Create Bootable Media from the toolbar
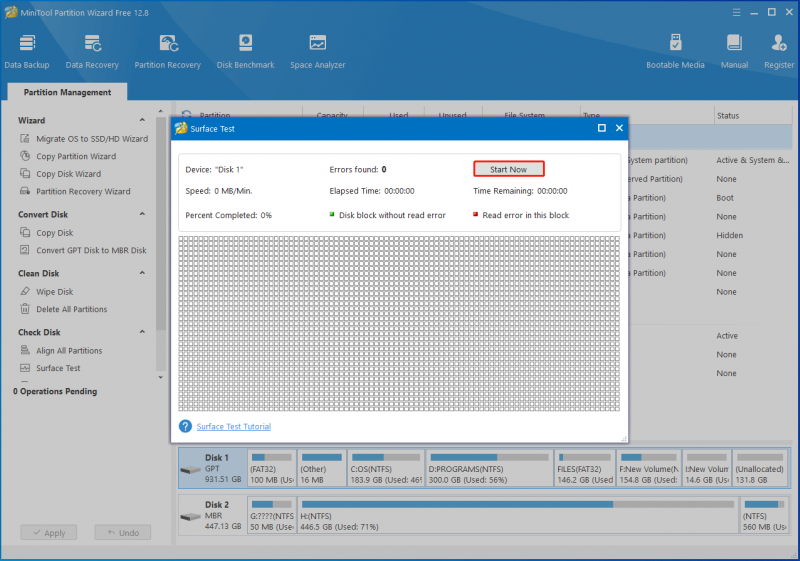The height and width of the screenshot is (561, 800). (675, 51)
